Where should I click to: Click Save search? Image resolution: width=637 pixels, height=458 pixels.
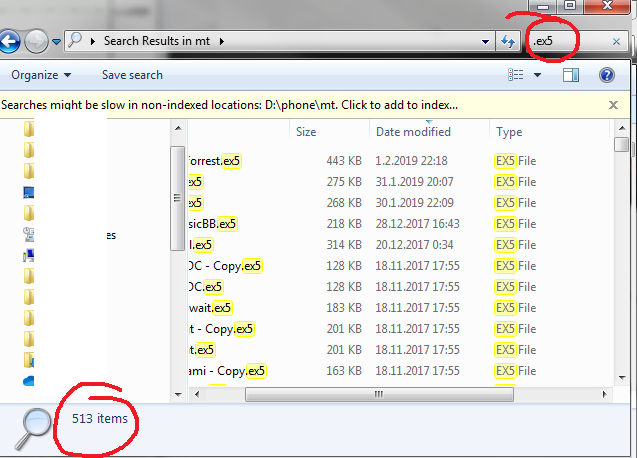click(x=132, y=75)
